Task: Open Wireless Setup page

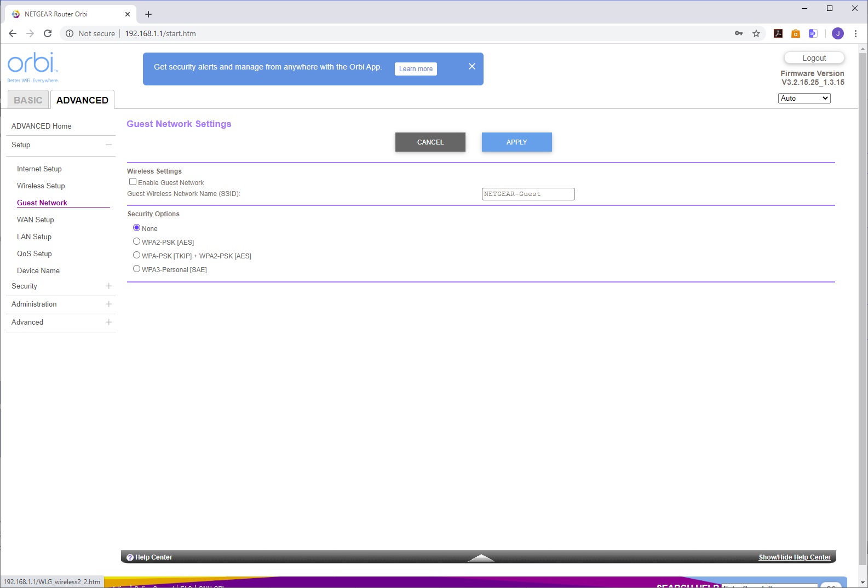Action: pyautogui.click(x=41, y=186)
